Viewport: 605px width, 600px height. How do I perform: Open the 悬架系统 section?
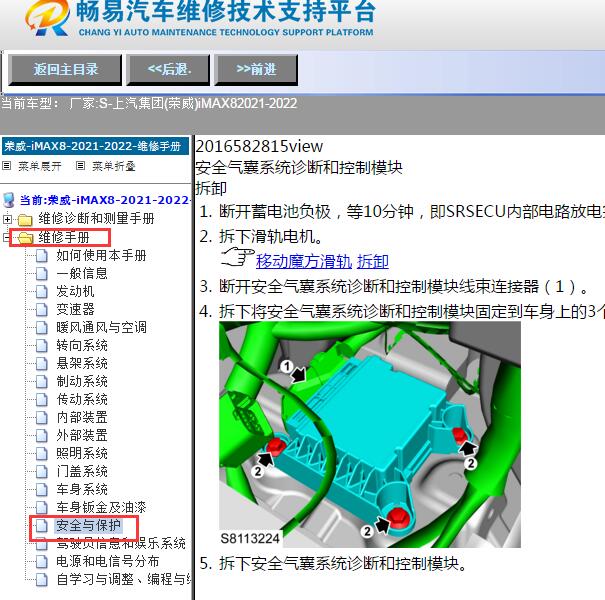[x=81, y=363]
